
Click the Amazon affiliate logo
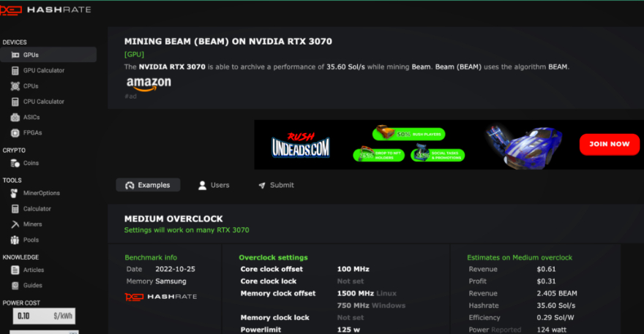149,84
